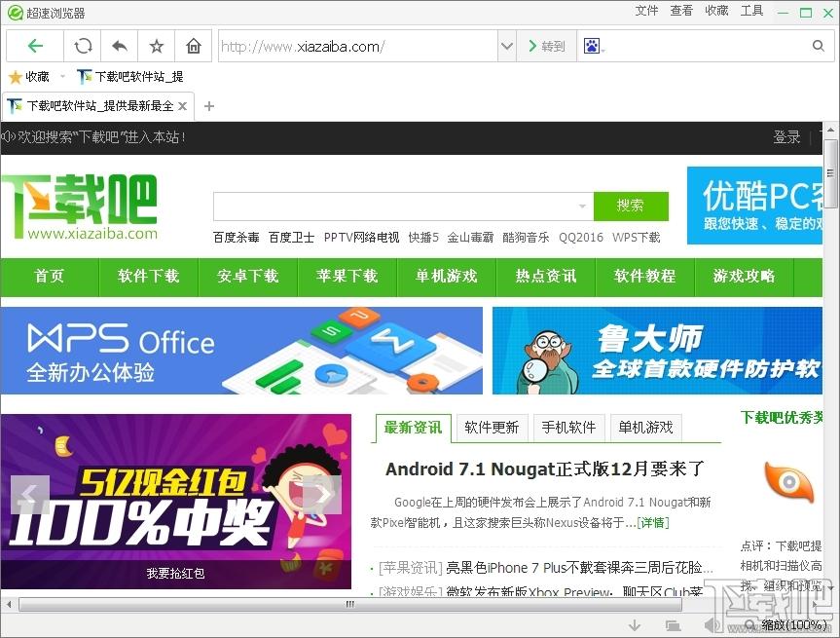Image resolution: width=840 pixels, height=638 pixels.
Task: Click the undo/restore arrow toolbar icon
Action: 120,46
